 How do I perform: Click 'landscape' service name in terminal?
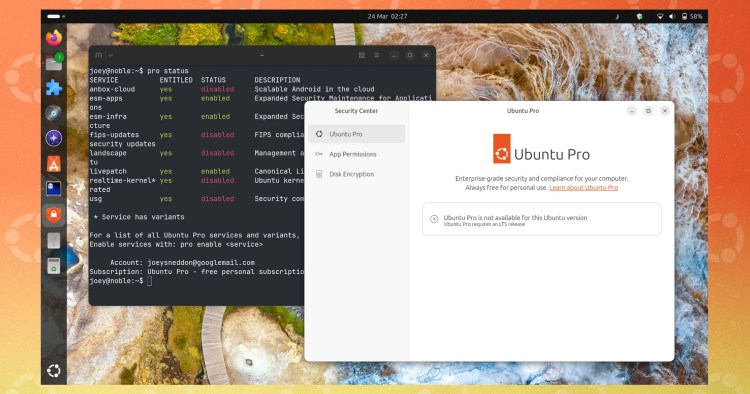108,153
